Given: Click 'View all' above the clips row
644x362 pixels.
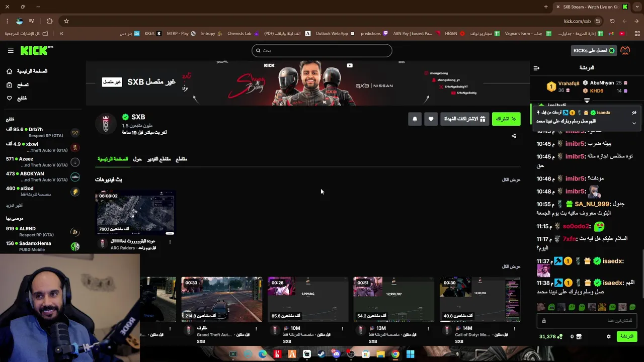Looking at the screenshot, I should point(511,266).
